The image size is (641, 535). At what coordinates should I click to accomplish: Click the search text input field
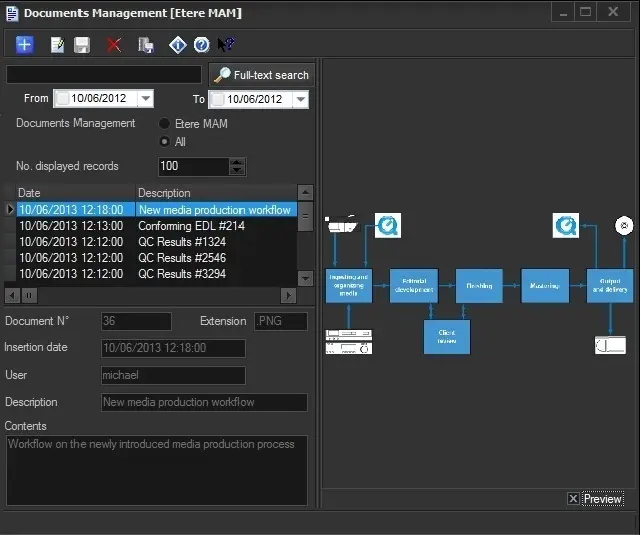(104, 75)
